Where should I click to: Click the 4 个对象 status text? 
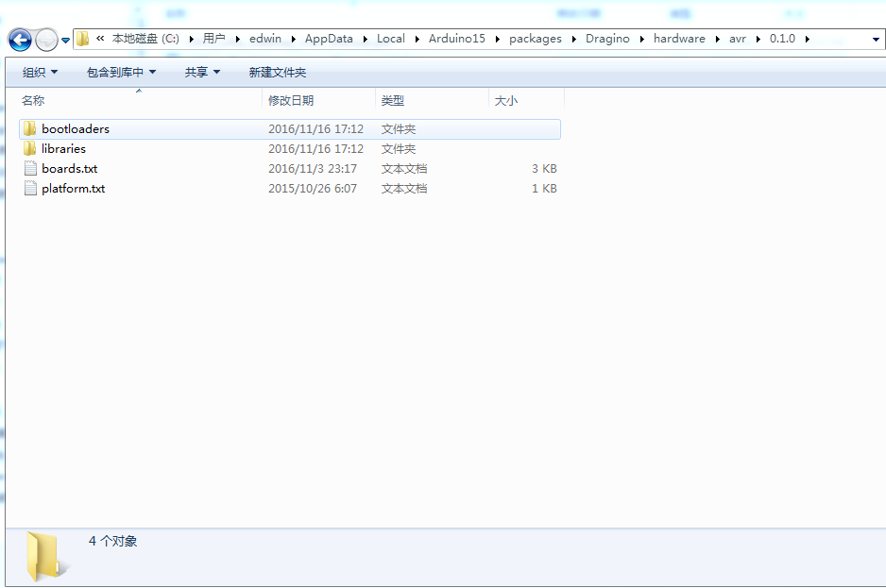[113, 541]
